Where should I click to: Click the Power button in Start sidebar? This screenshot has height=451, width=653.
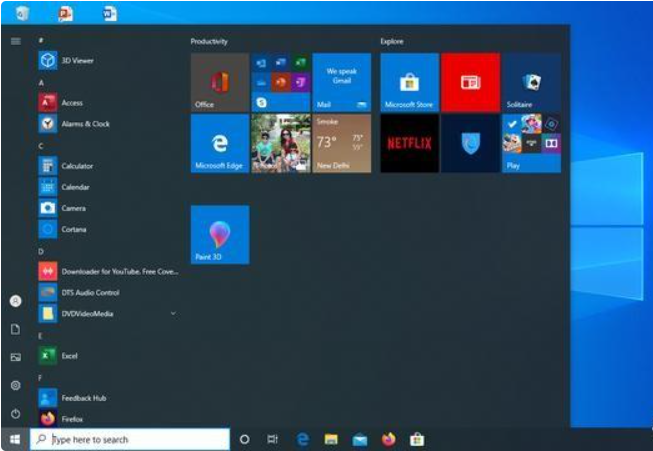(x=16, y=414)
